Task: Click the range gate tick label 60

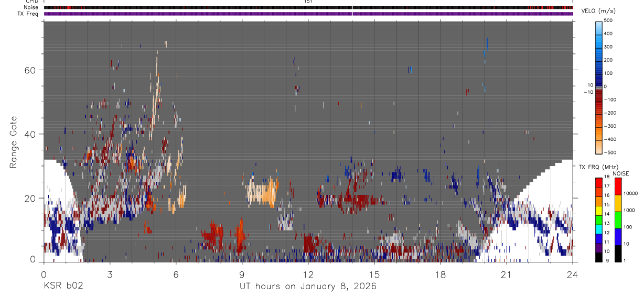Action: (30, 70)
